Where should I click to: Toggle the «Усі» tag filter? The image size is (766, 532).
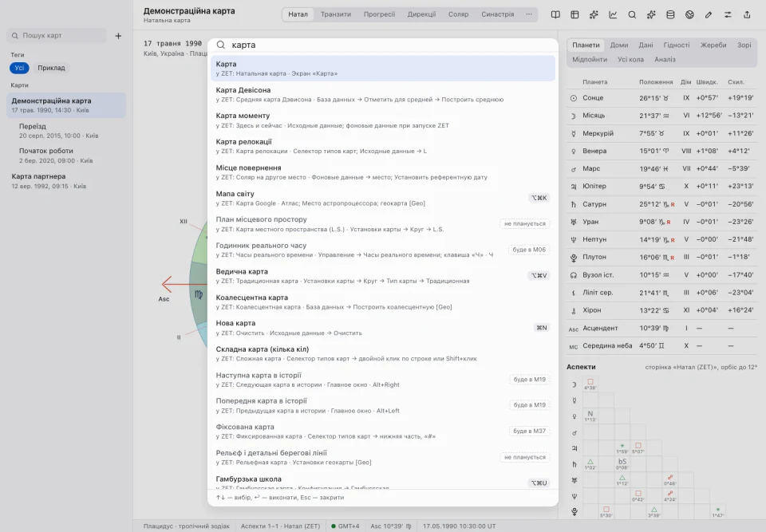click(19, 68)
